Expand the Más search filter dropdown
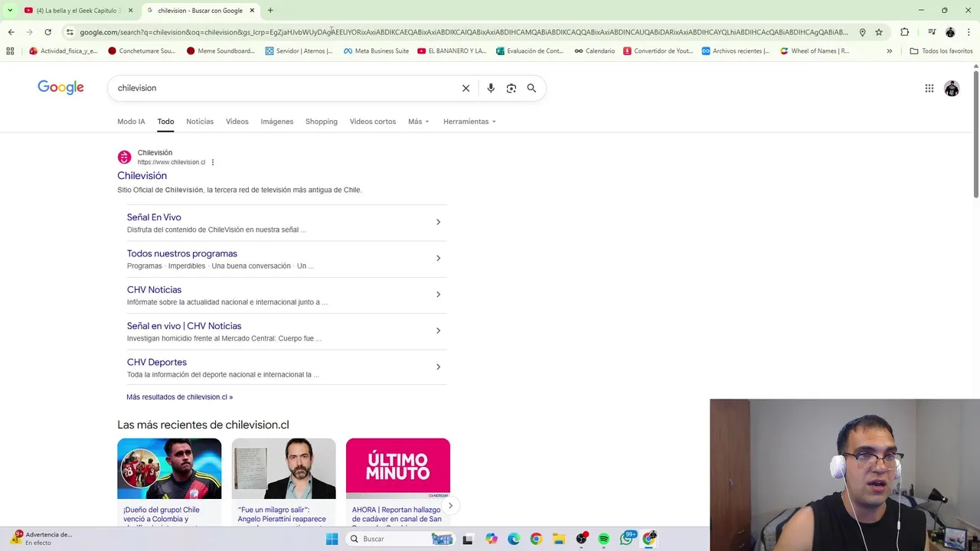This screenshot has width=980, height=551. [419, 122]
